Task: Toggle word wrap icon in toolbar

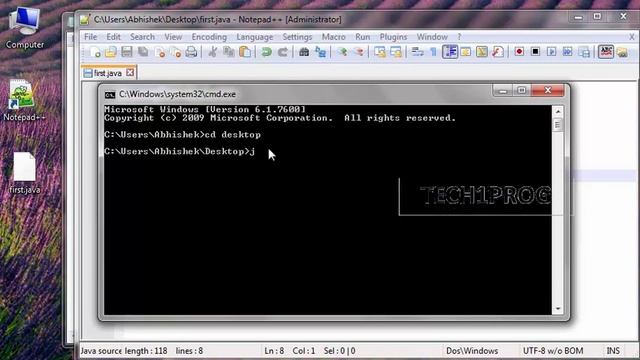Action: tap(417, 52)
